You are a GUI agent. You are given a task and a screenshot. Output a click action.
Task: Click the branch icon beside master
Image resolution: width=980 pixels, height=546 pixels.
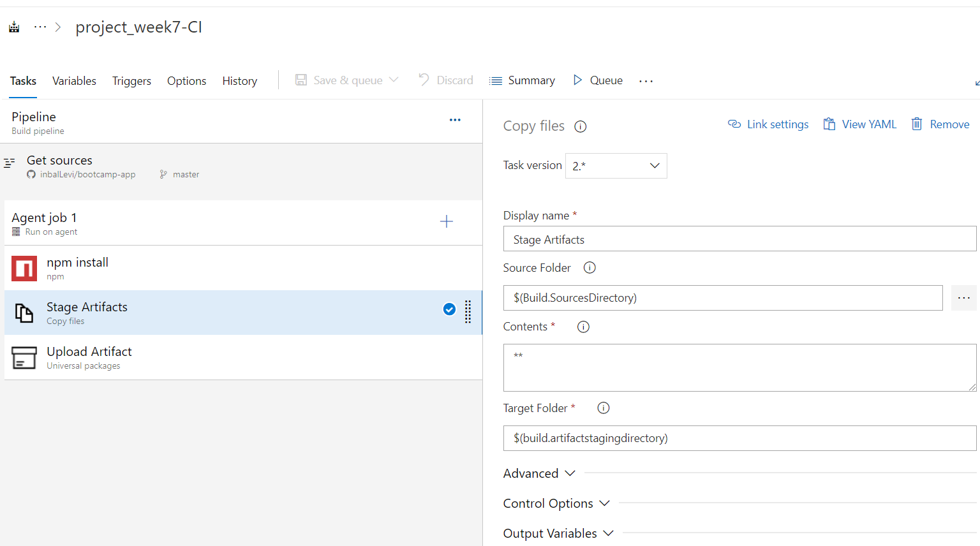tap(164, 173)
